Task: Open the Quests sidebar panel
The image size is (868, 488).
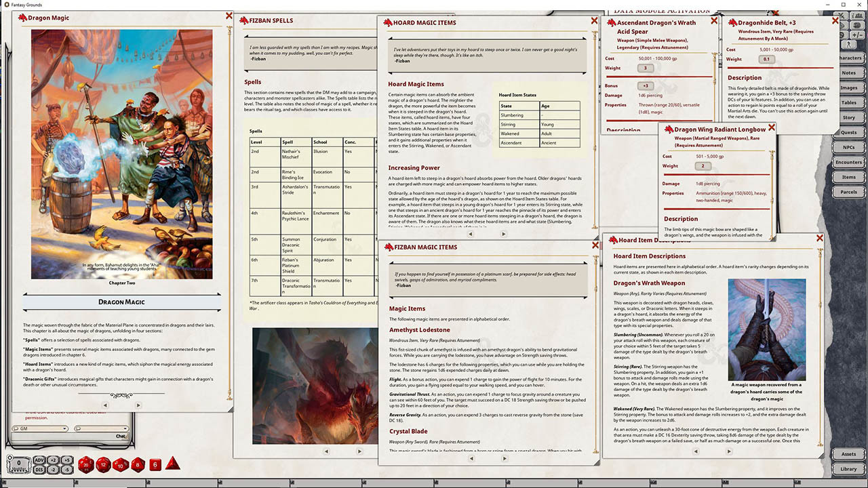Action: click(x=848, y=132)
